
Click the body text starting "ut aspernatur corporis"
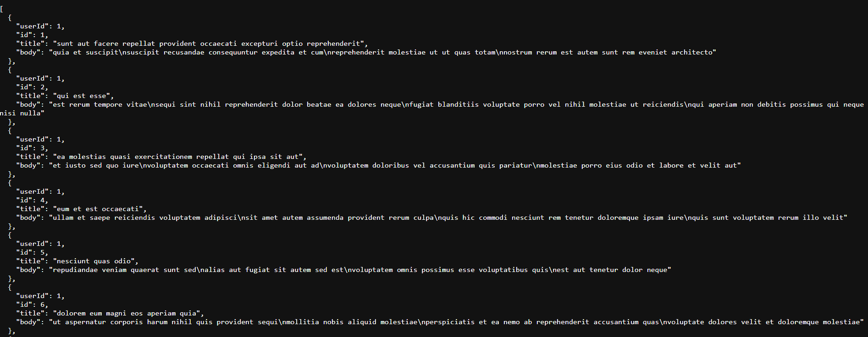tap(456, 322)
